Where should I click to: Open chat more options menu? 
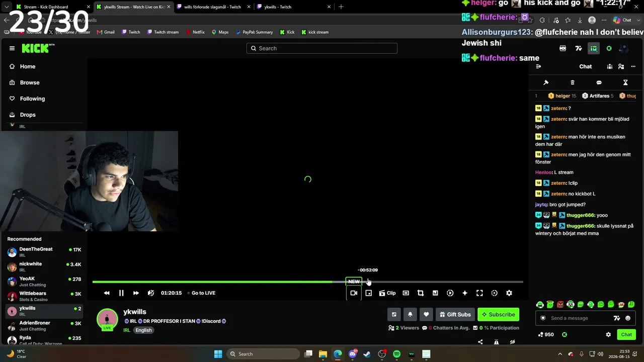pos(633,66)
